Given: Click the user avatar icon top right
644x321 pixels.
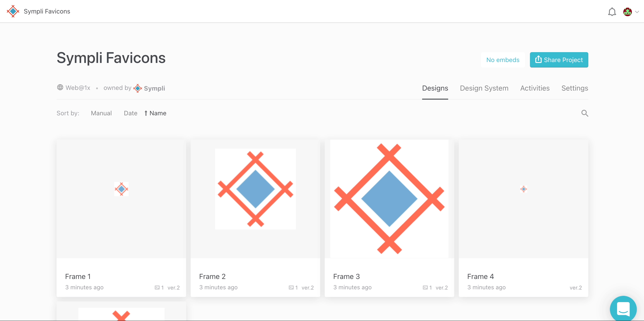Looking at the screenshot, I should [628, 11].
